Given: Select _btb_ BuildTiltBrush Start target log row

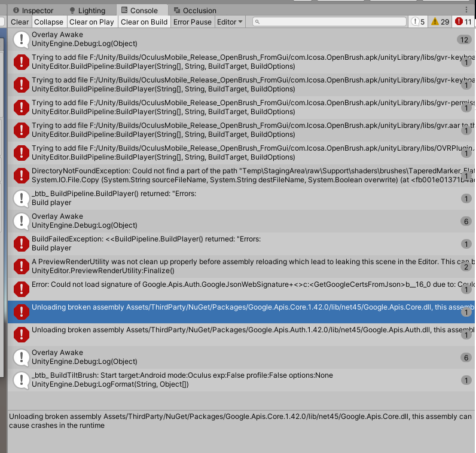Looking at the screenshot, I should (x=242, y=380).
